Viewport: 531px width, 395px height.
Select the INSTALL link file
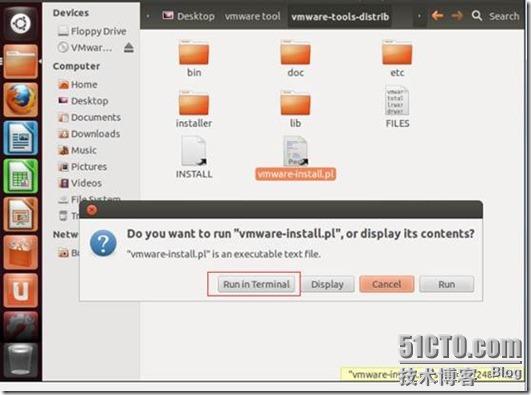(x=194, y=158)
